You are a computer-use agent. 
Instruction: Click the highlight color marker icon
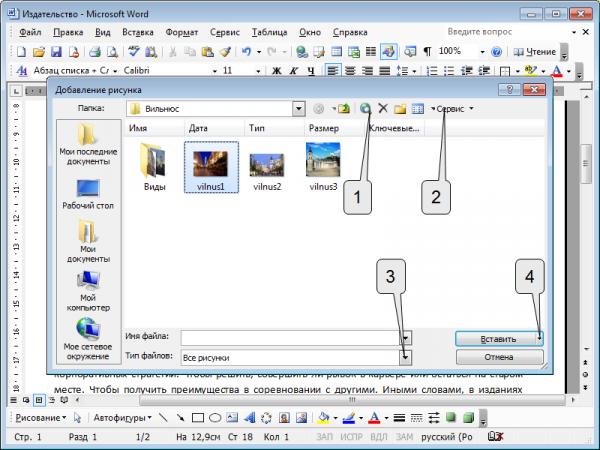(530, 71)
